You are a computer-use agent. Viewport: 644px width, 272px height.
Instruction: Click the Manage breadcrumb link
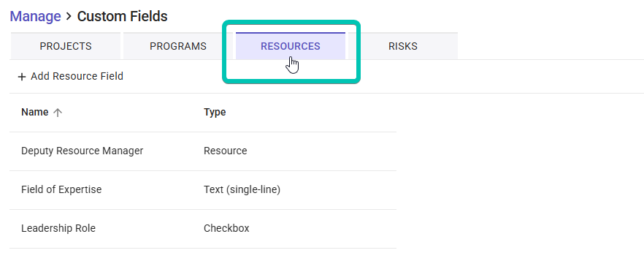pos(35,17)
